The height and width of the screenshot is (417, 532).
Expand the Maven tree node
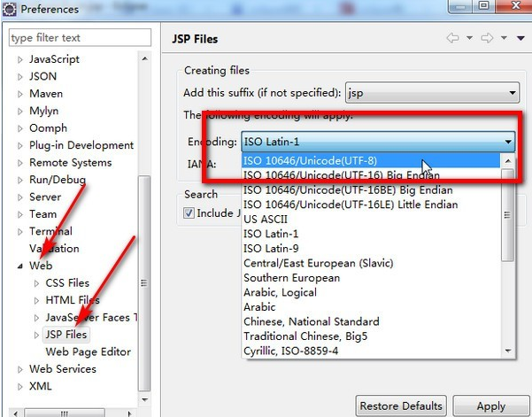coord(20,94)
